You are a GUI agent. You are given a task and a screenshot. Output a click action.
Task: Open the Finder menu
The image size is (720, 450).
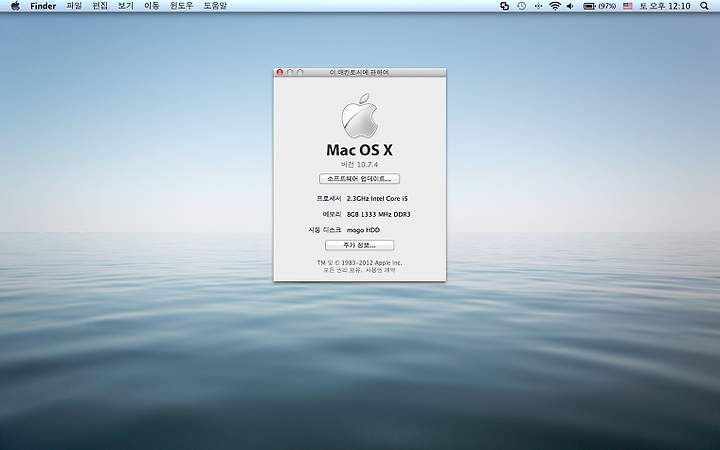coord(43,6)
